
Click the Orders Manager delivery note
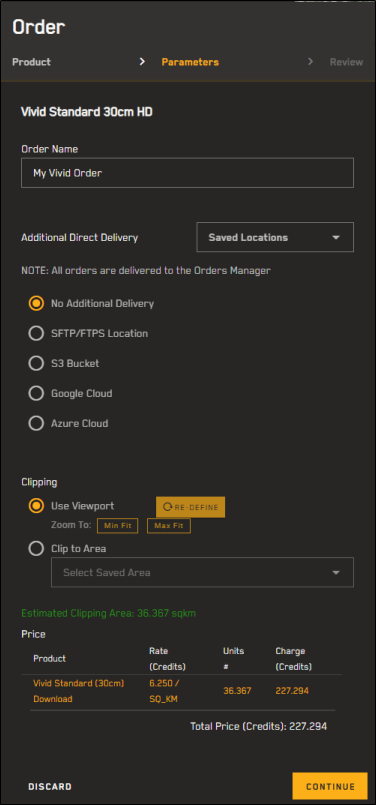(146, 271)
